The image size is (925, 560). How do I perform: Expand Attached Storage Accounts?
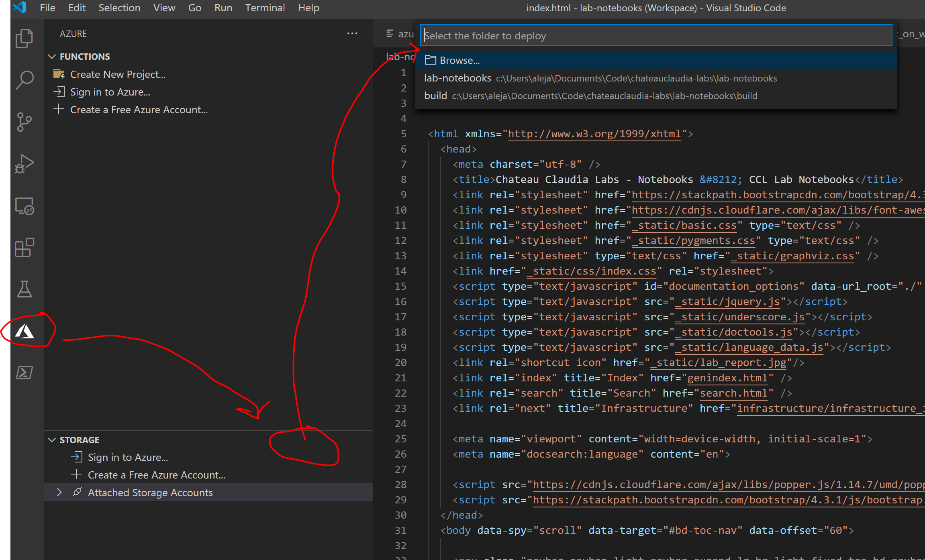tap(59, 492)
